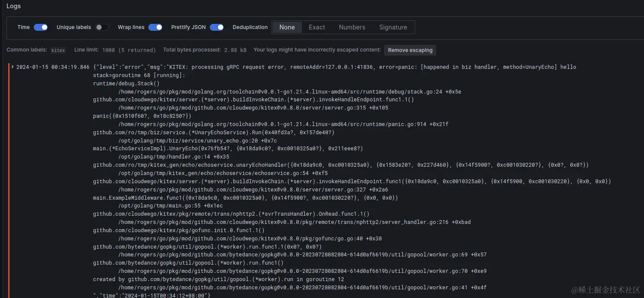Enable the Unique labels switch

pyautogui.click(x=102, y=27)
